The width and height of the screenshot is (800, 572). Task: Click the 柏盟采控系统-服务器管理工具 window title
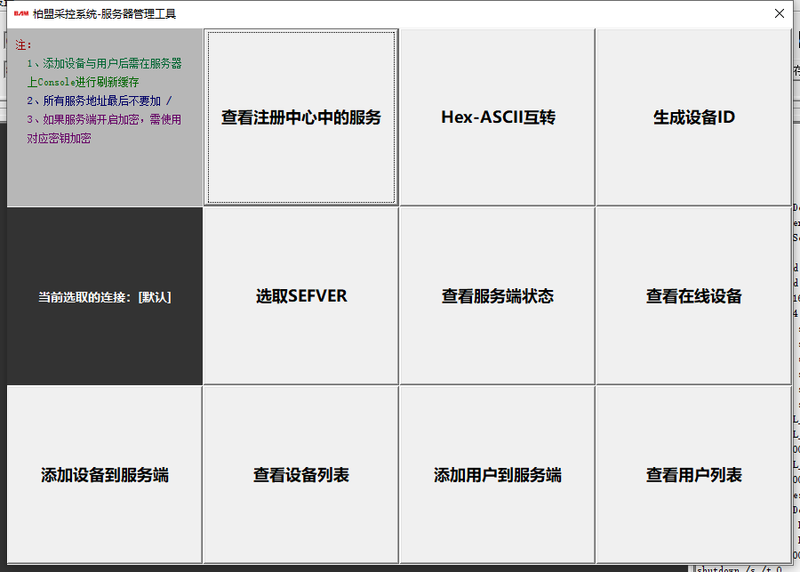[x=105, y=14]
